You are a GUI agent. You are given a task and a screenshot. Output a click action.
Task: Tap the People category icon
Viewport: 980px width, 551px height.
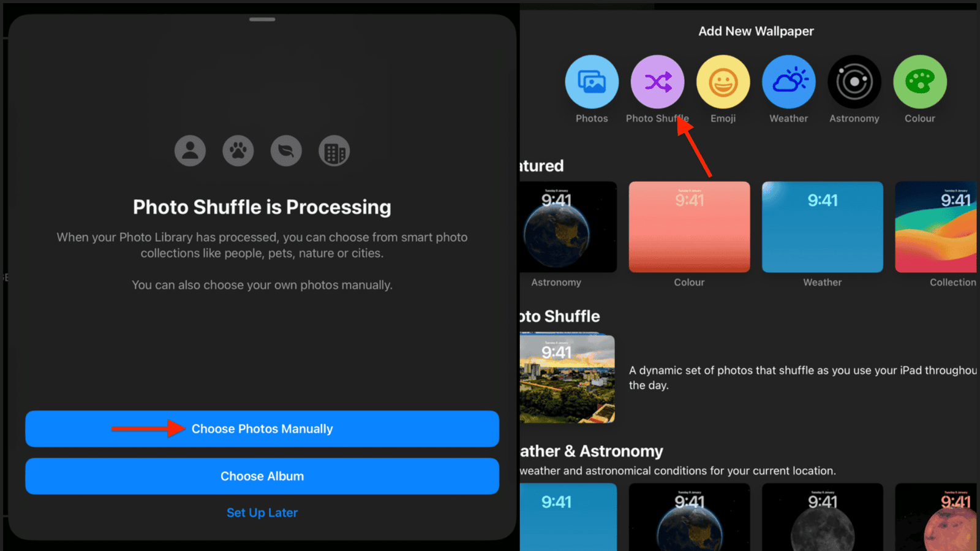(190, 151)
